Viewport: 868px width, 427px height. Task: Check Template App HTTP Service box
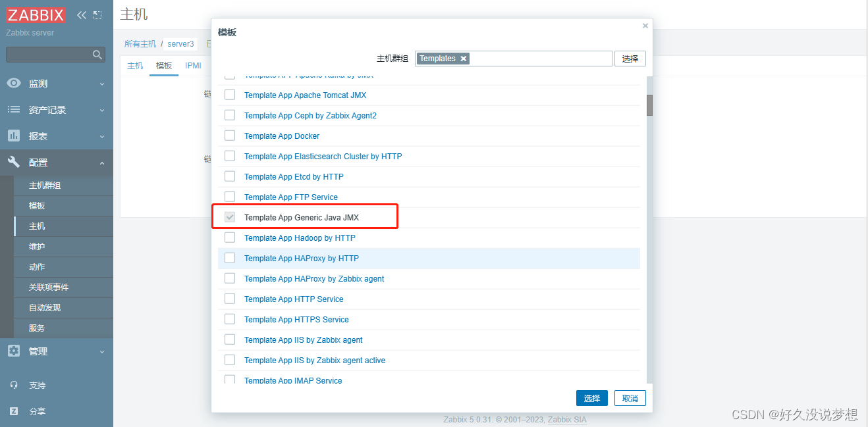230,299
